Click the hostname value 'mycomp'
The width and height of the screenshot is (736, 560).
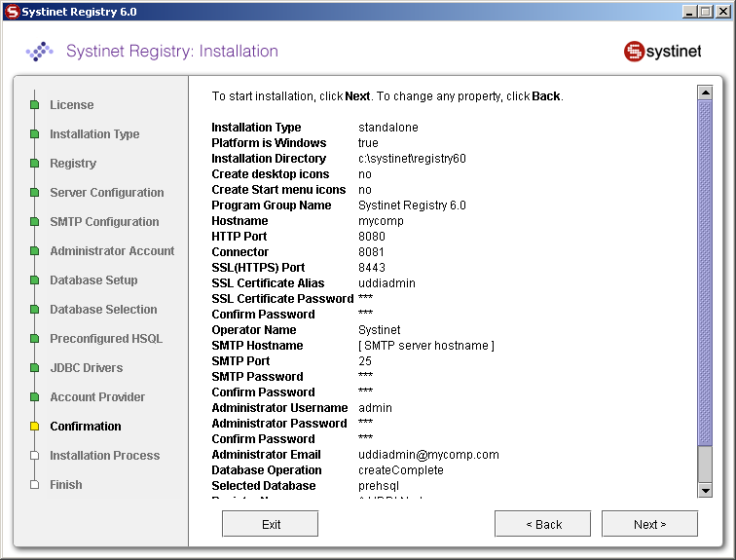click(381, 221)
